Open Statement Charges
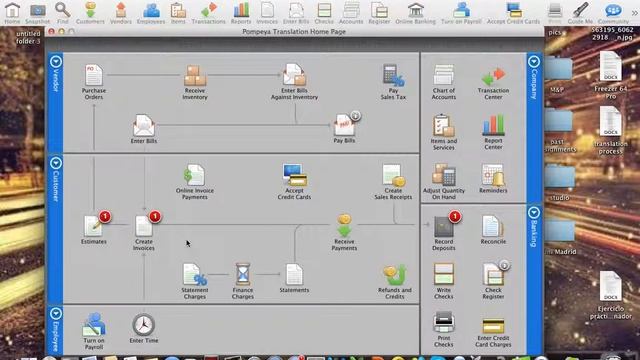Image resolution: width=640 pixels, height=360 pixels. click(x=195, y=282)
